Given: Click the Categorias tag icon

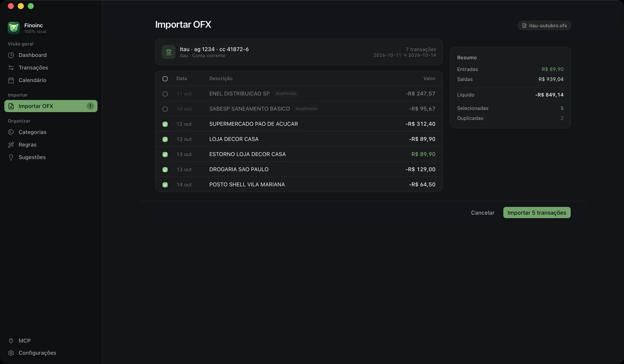Looking at the screenshot, I should point(11,132).
